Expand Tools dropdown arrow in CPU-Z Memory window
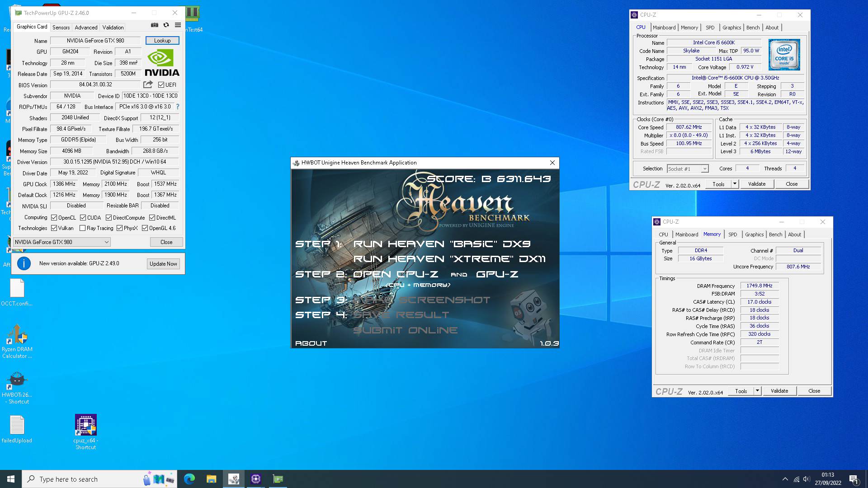 click(x=757, y=391)
